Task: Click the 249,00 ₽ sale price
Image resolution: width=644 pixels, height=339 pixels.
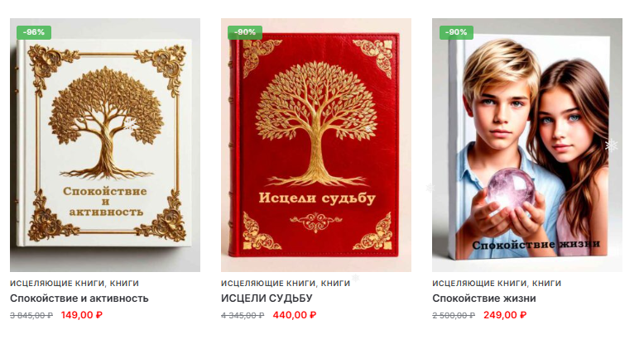Action: pos(505,315)
